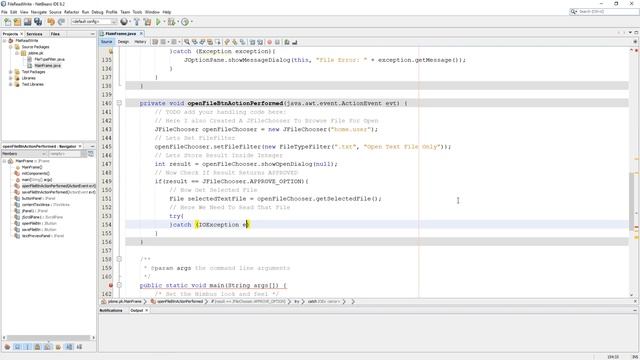Click the Stop Macro Recording icon
Image resolution: width=640 pixels, height=360 pixels.
(277, 42)
